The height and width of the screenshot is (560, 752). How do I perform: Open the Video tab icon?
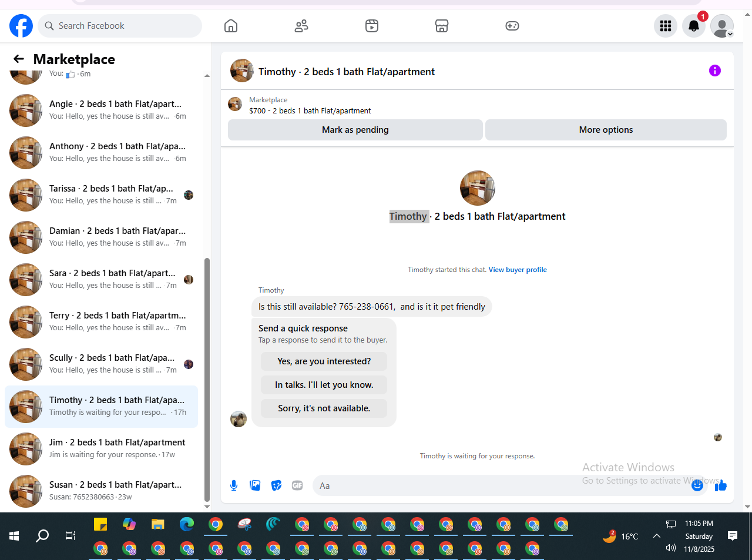point(372,26)
